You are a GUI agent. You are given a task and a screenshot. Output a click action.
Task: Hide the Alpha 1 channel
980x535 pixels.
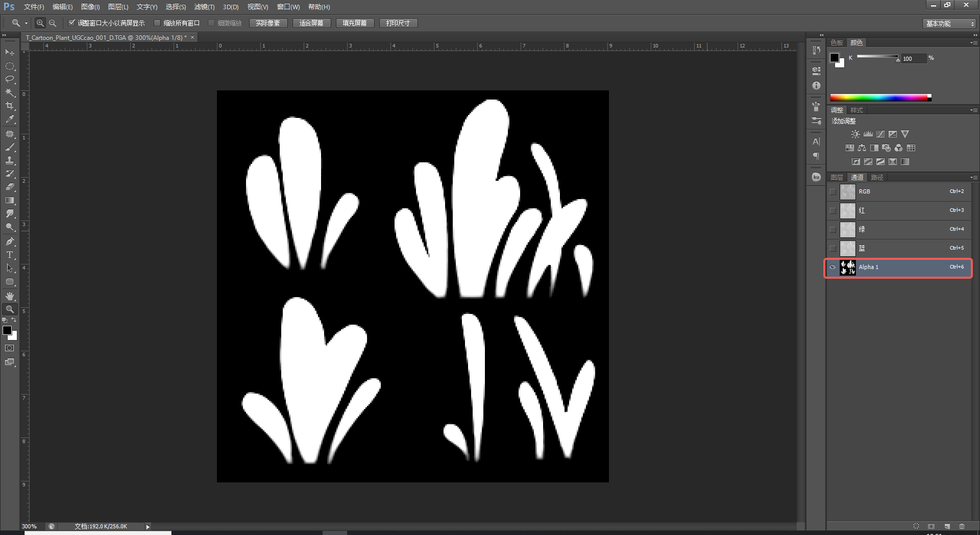point(833,267)
